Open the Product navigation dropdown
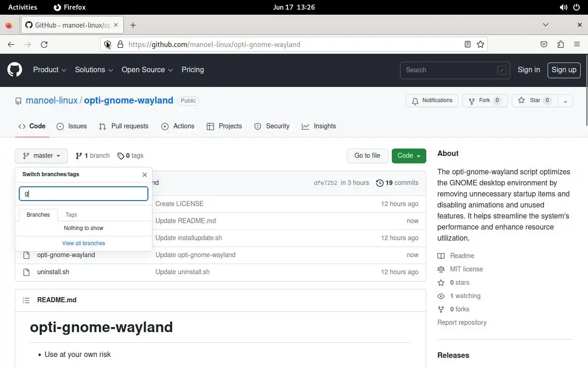The width and height of the screenshot is (588, 368). tap(50, 70)
